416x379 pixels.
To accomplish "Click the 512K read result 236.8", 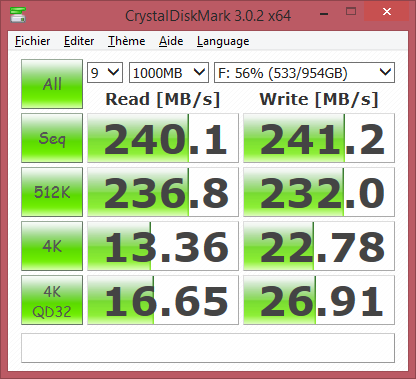I will (163, 192).
